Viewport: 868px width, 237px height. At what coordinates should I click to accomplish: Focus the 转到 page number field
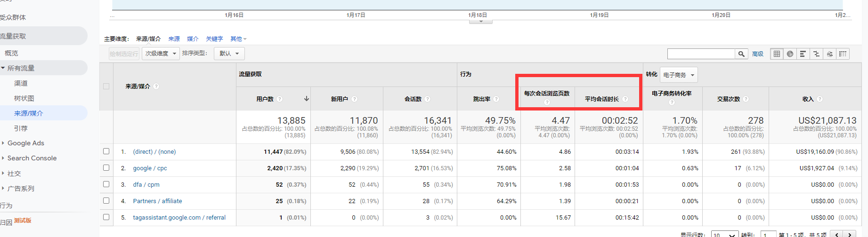coord(769,235)
